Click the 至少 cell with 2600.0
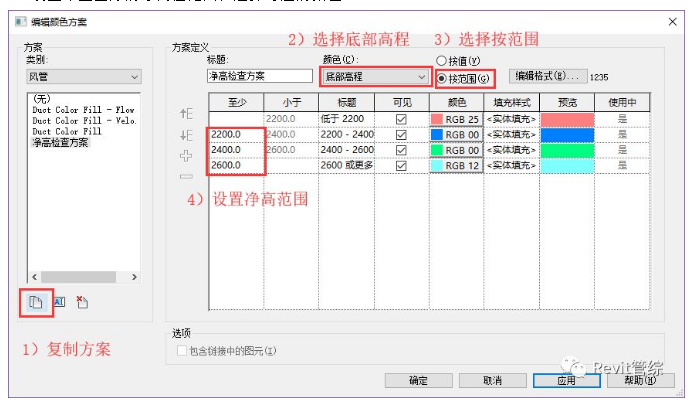Screen dimensions: 697x406 tap(236, 165)
